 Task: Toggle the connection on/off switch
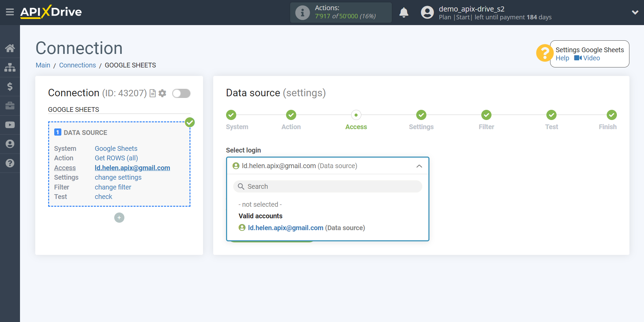(x=181, y=93)
